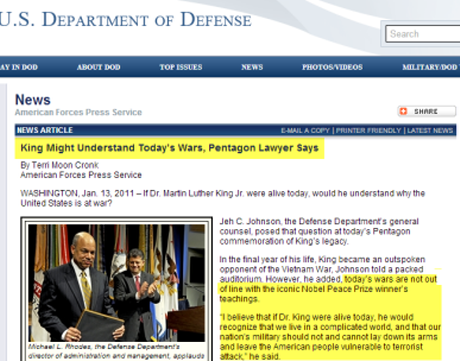Click the 'American Forces Press Service' subheading under News

tap(78, 112)
